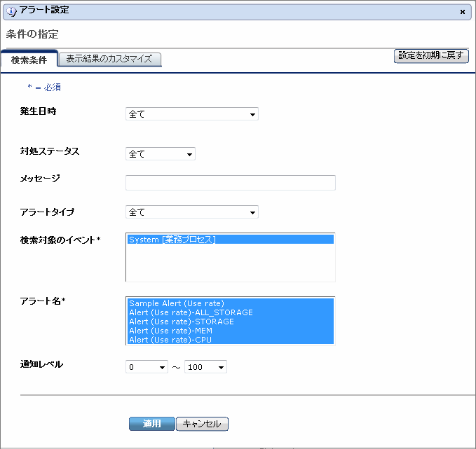Image resolution: width=476 pixels, height=449 pixels.
Task: Open the アラートタイプ dropdown
Action: click(x=192, y=212)
